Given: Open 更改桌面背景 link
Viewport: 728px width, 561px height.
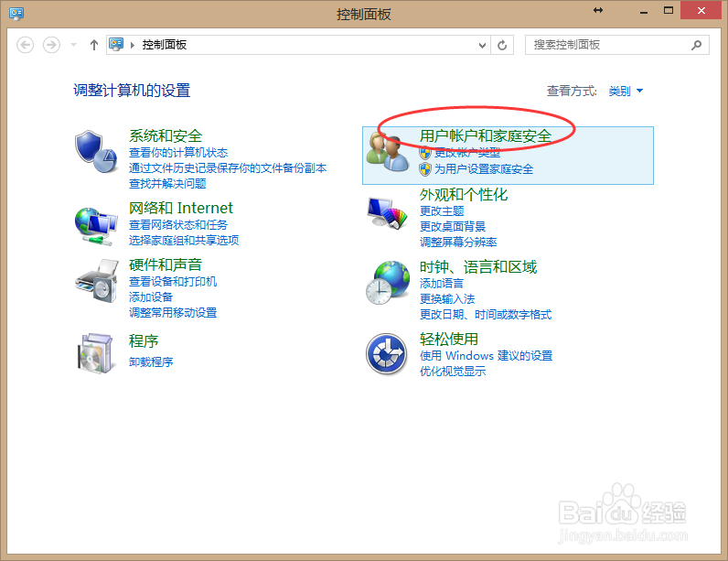Looking at the screenshot, I should pyautogui.click(x=452, y=227).
